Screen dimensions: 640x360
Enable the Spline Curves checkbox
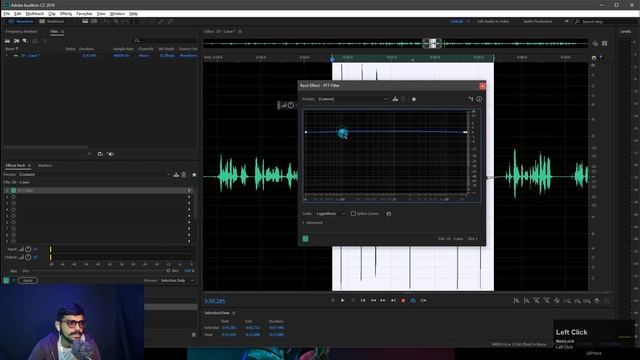[x=353, y=213]
